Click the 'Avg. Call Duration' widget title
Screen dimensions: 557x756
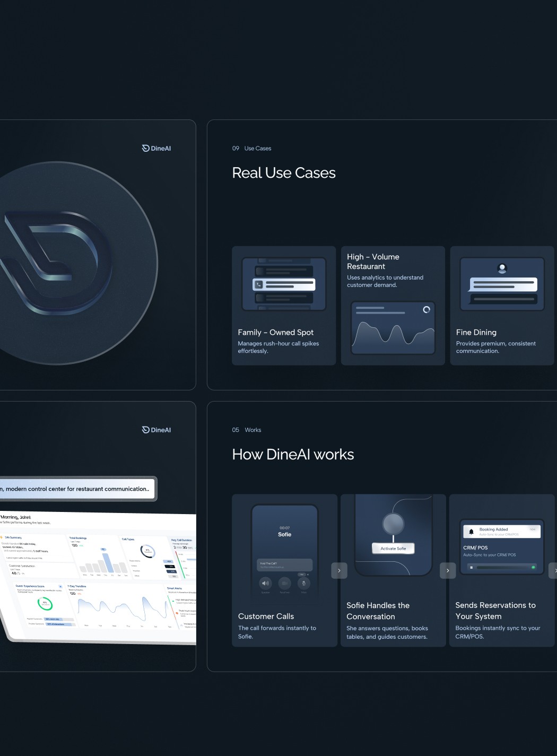(181, 540)
